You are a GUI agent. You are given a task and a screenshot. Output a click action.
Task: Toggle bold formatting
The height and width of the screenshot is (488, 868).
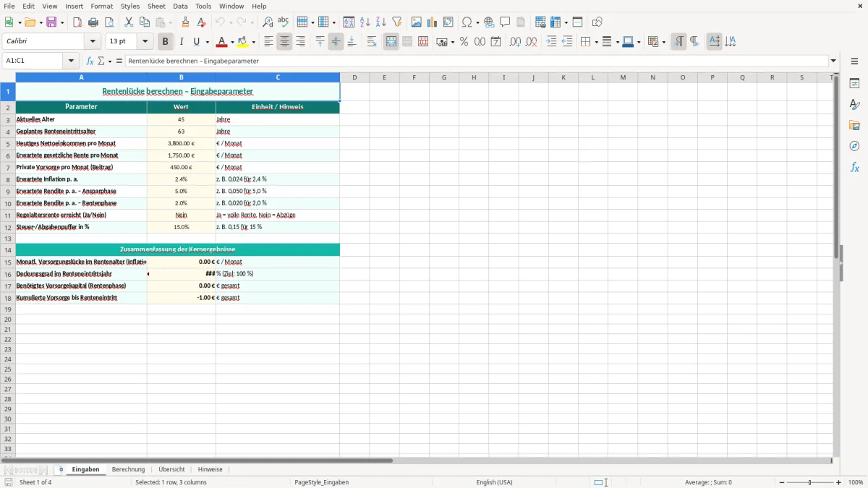coord(166,42)
